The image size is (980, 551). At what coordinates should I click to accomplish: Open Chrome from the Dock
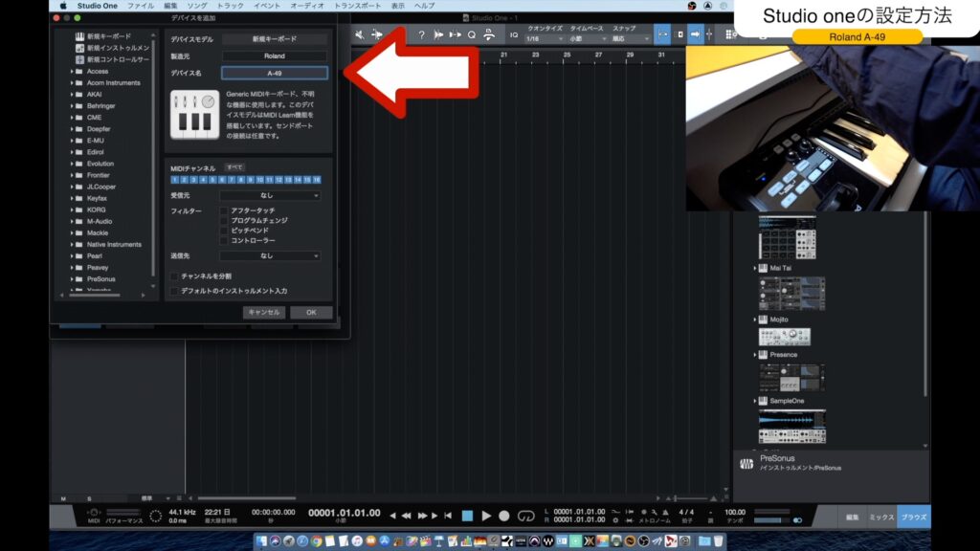(316, 541)
